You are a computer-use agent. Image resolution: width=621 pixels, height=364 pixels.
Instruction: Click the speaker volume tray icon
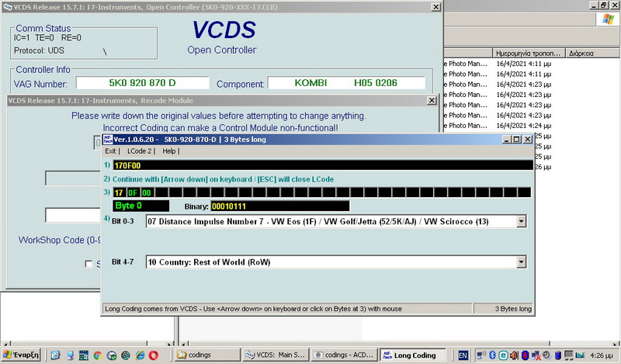514,355
